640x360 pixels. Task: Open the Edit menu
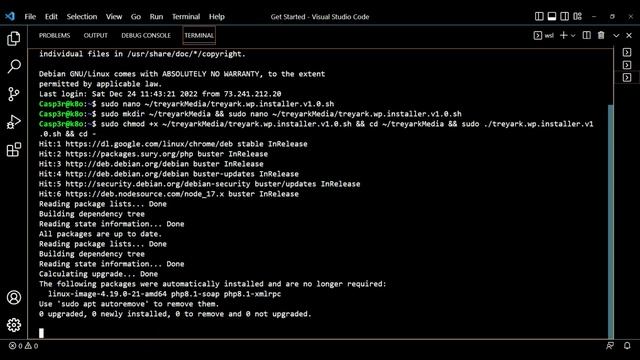(x=51, y=17)
